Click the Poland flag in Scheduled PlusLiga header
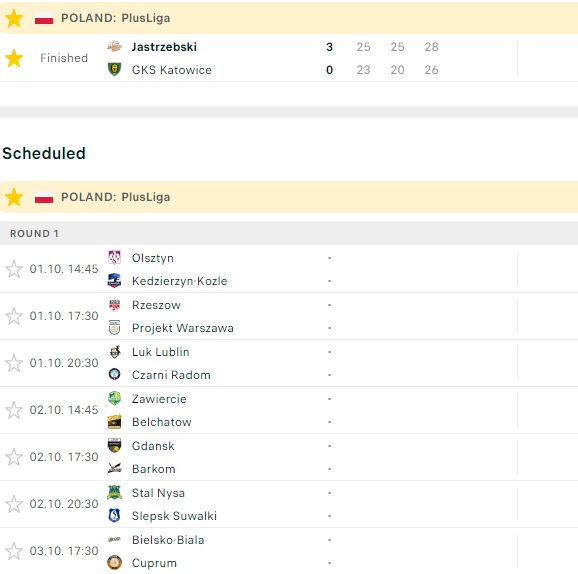Viewport: 578px width, 574px height. [44, 197]
